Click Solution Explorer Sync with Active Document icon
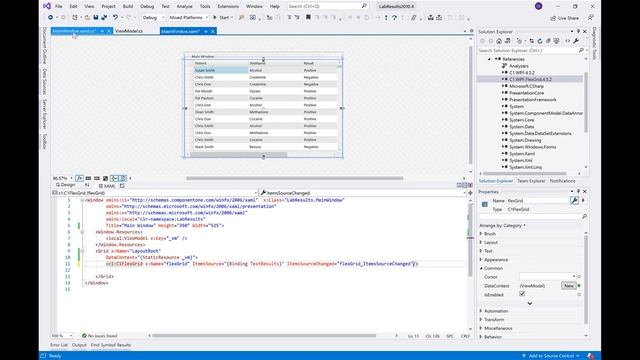 coord(531,41)
